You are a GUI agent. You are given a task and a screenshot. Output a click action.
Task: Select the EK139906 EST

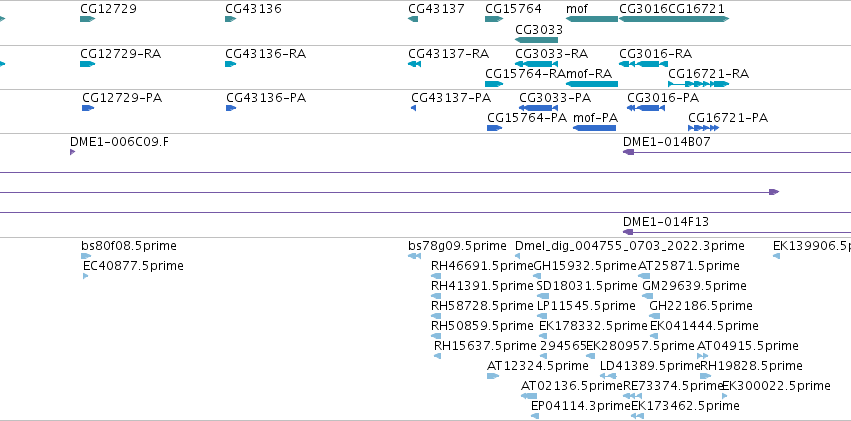coord(777,256)
